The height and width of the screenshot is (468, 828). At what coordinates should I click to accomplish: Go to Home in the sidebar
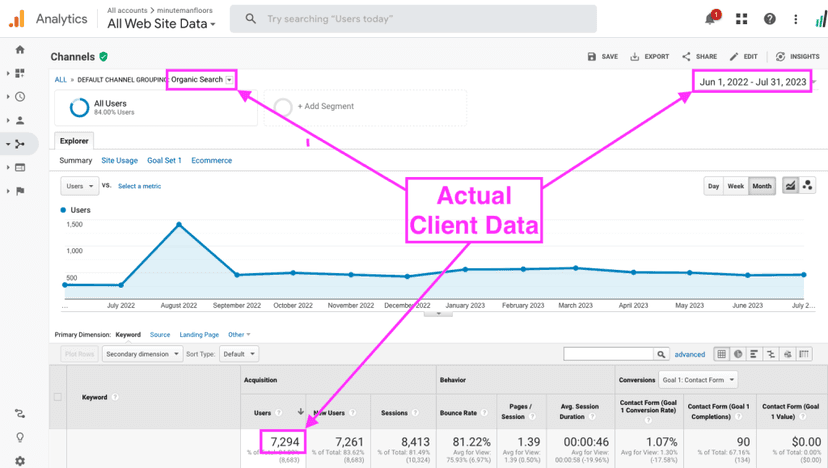tap(20, 50)
